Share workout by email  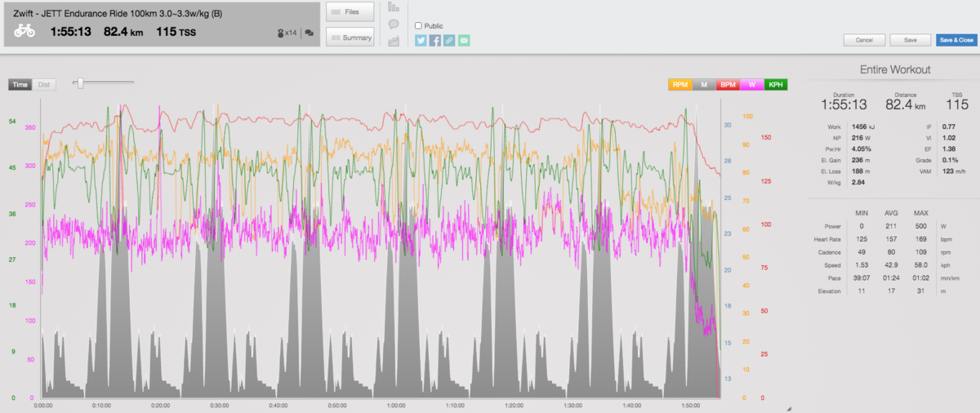point(464,39)
